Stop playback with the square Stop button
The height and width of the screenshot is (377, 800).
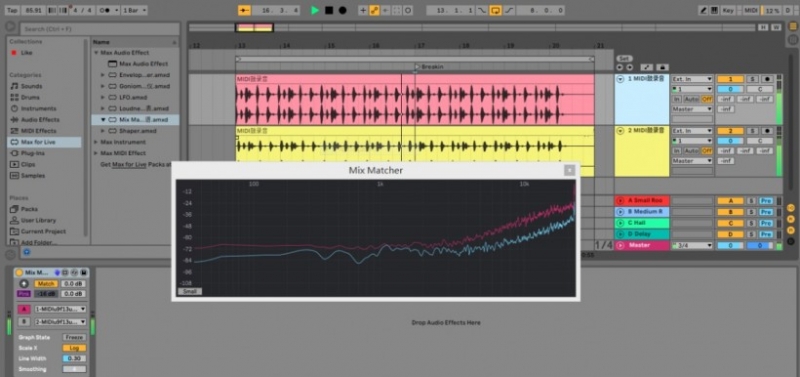point(329,10)
